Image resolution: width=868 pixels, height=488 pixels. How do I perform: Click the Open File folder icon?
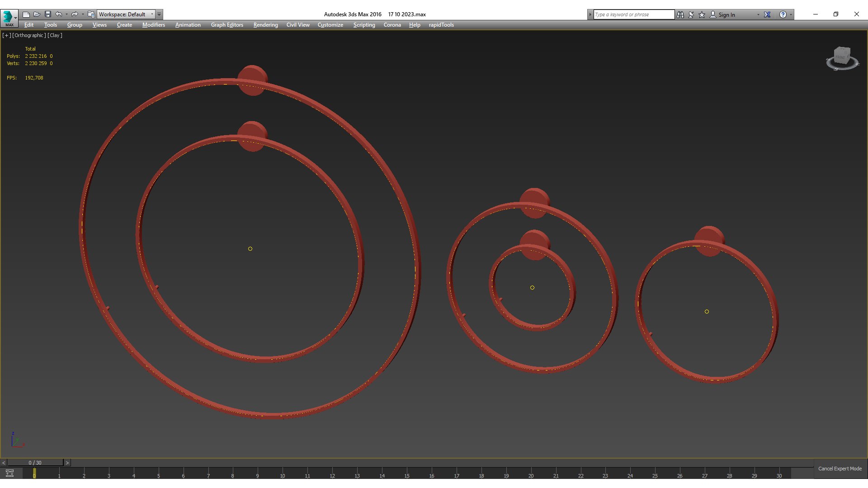[x=37, y=14]
